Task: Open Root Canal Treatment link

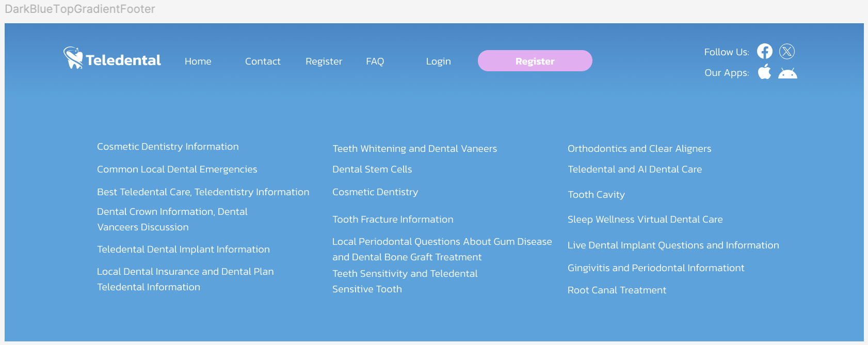Action: click(617, 290)
